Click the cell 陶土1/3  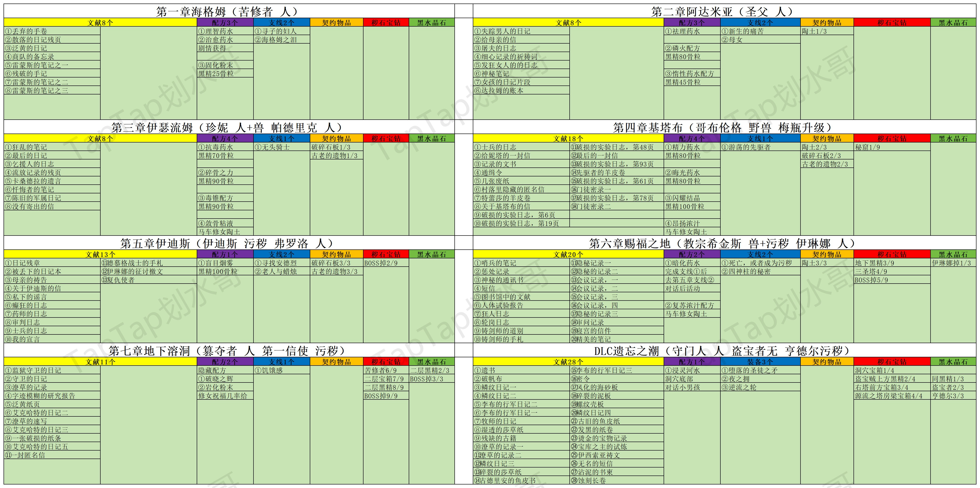[827, 31]
